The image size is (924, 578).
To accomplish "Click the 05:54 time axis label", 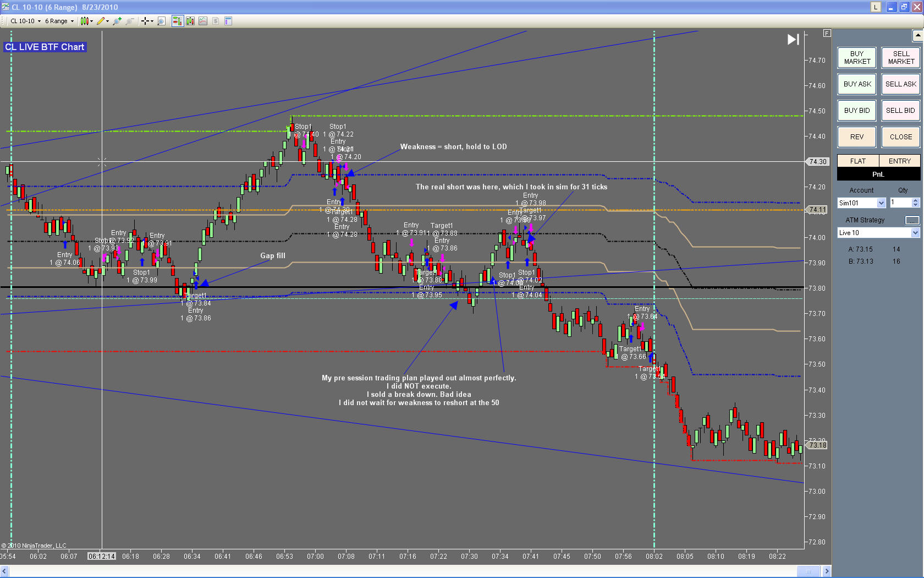I will 8,557.
